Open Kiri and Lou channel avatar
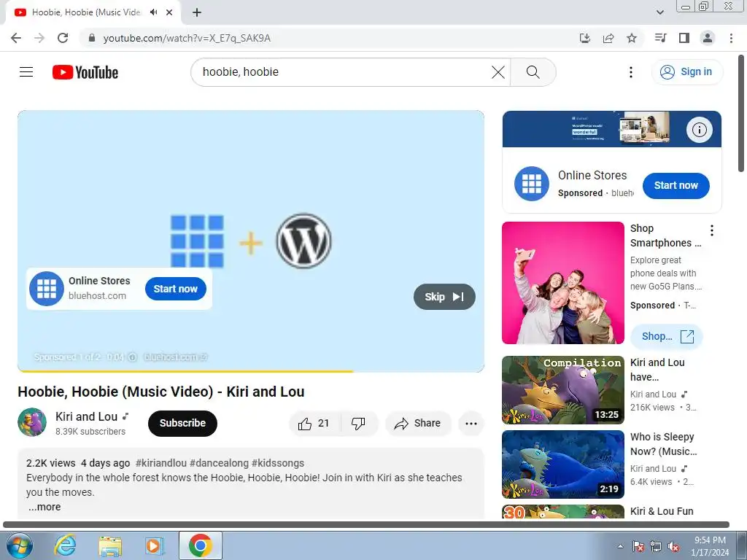This screenshot has width=747, height=560. 32,422
